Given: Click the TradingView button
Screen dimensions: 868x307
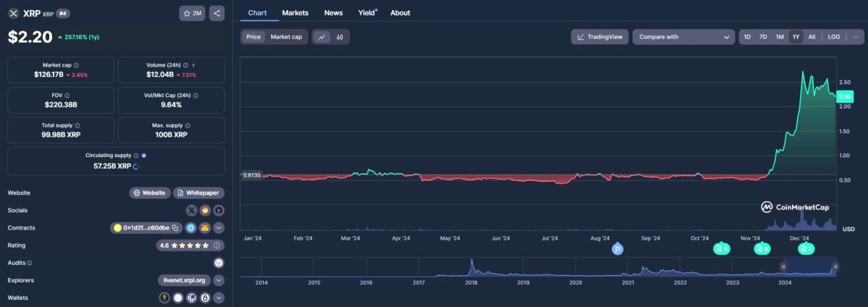Looking at the screenshot, I should point(599,37).
